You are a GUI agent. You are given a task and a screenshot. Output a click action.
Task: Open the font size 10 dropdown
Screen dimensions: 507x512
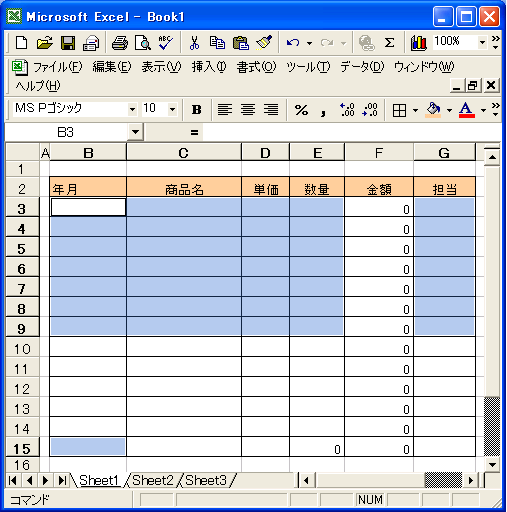point(172,109)
